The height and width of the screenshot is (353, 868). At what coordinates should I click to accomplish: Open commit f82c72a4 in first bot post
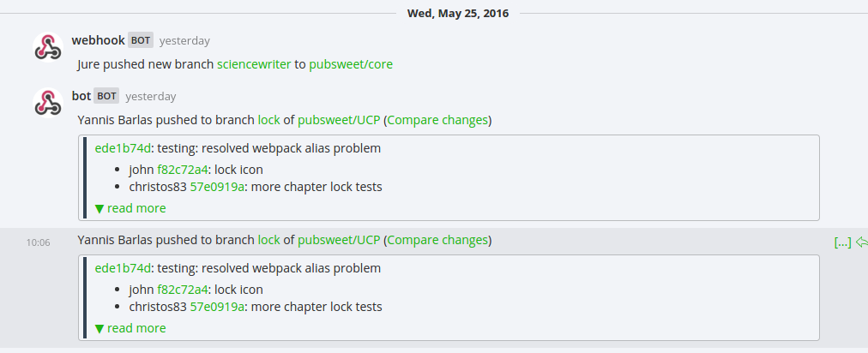pyautogui.click(x=183, y=170)
